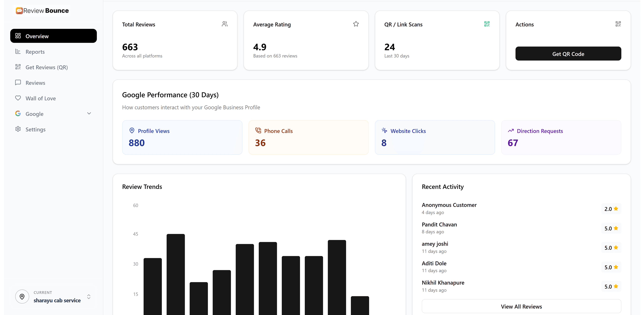Click the Get Reviews QR icon in sidebar
Viewport: 644px width, 315px height.
point(18,67)
